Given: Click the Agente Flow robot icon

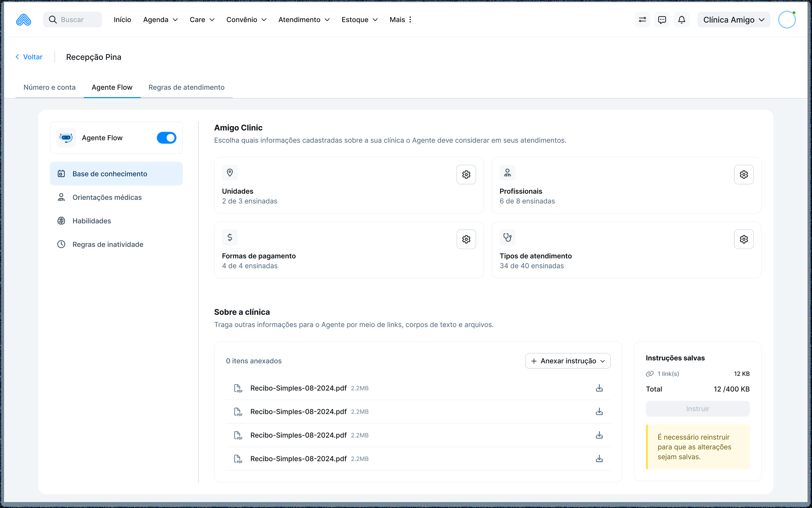Looking at the screenshot, I should point(66,138).
